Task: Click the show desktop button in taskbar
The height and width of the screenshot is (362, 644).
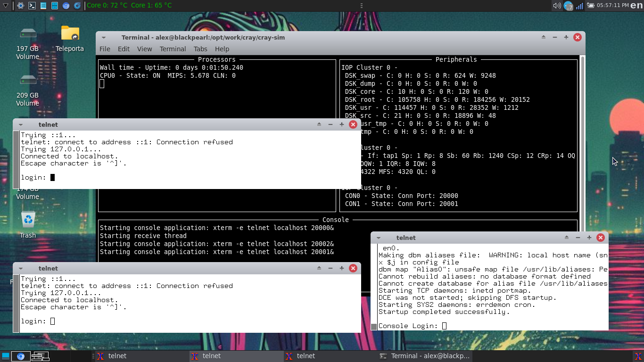Action: 5,356
